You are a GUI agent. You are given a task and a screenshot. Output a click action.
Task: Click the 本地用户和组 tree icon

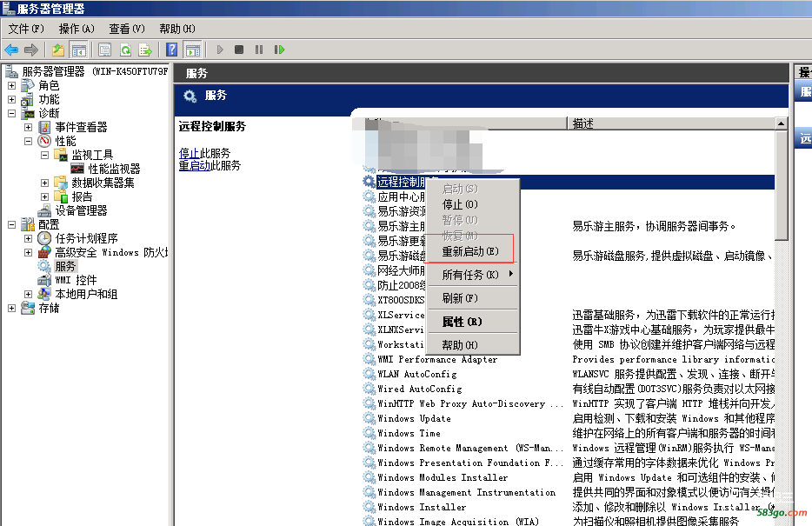tap(45, 294)
